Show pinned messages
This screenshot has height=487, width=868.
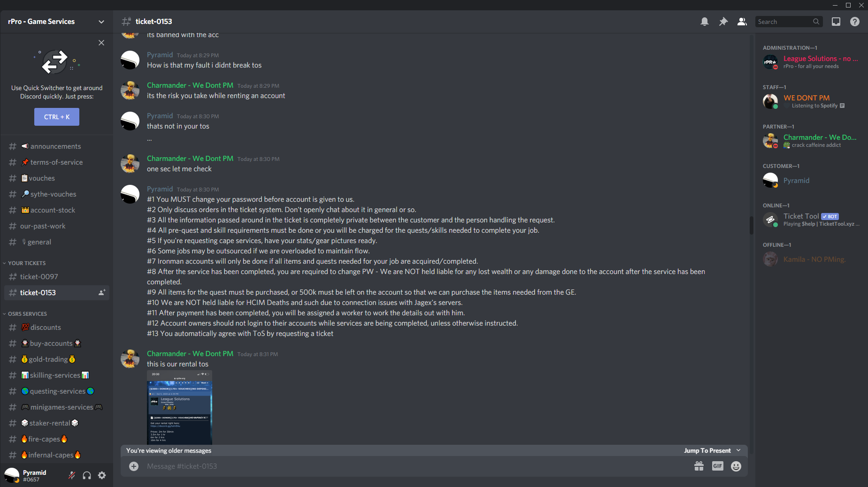723,22
